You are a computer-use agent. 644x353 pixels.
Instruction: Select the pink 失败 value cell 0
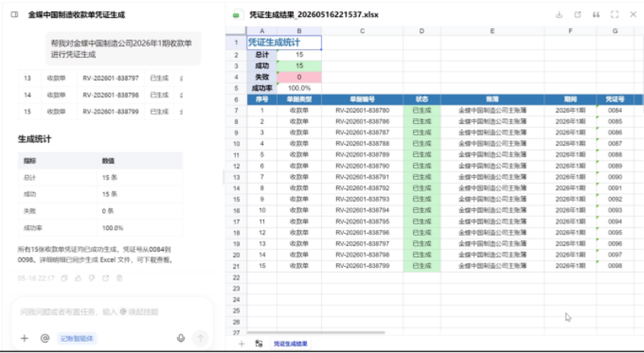[x=299, y=76]
